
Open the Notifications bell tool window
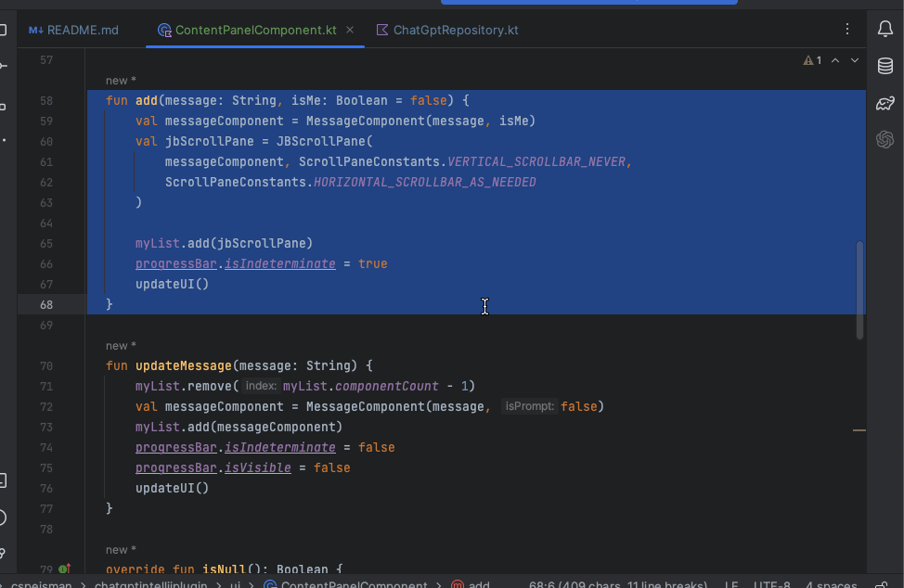point(885,29)
